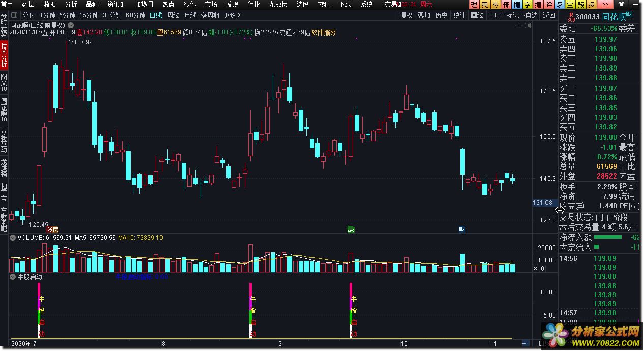
Task: Open 董秘互动 sidebar tab
Action: pos(4,140)
